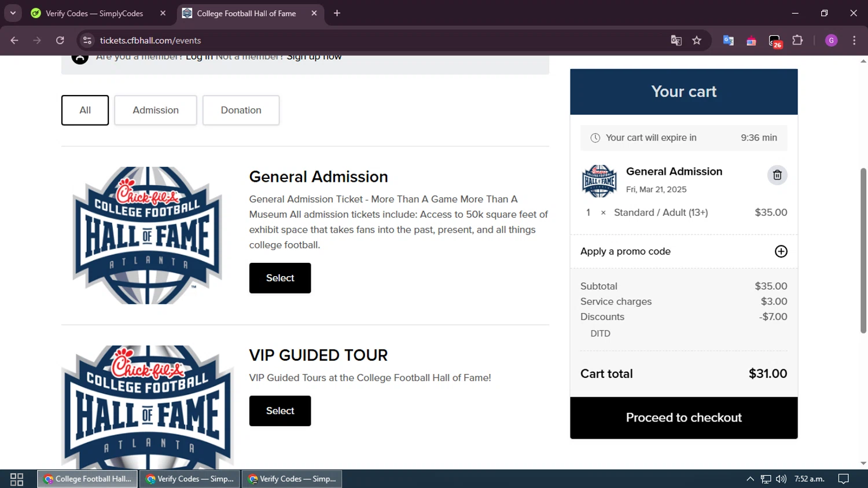Viewport: 868px width, 488px height.
Task: Open the Chrome three-dot menu
Action: point(854,41)
